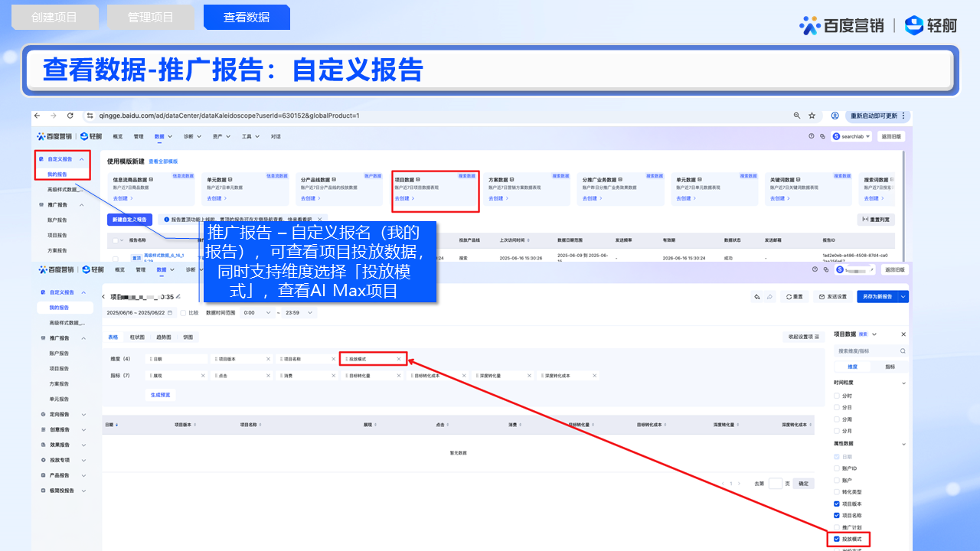This screenshot has width=980, height=551.
Task: Open browser zoom magnifier in address bar
Action: pos(798,116)
